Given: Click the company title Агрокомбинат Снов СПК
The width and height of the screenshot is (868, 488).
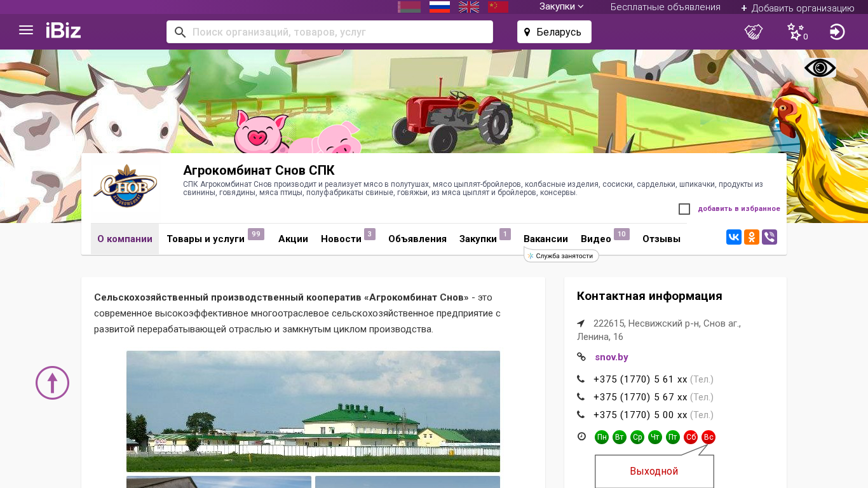Looking at the screenshot, I should 259,170.
